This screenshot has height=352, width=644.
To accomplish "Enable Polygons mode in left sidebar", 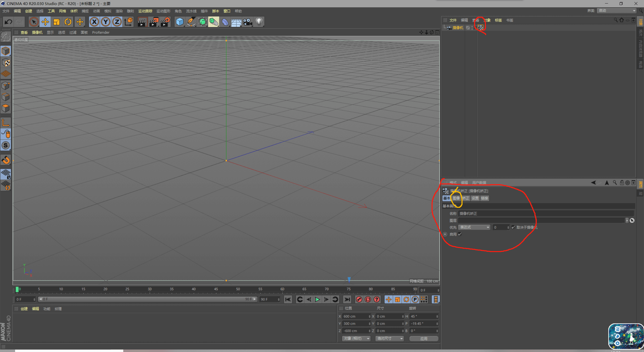I will coord(6,109).
